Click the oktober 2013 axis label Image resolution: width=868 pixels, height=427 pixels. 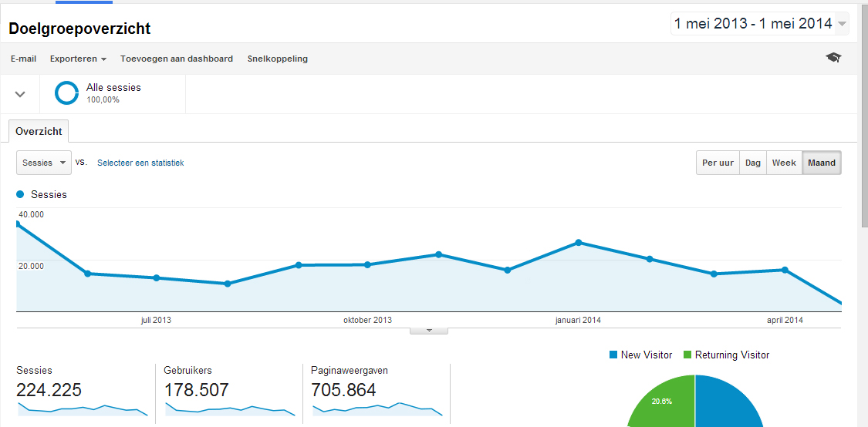click(x=367, y=321)
